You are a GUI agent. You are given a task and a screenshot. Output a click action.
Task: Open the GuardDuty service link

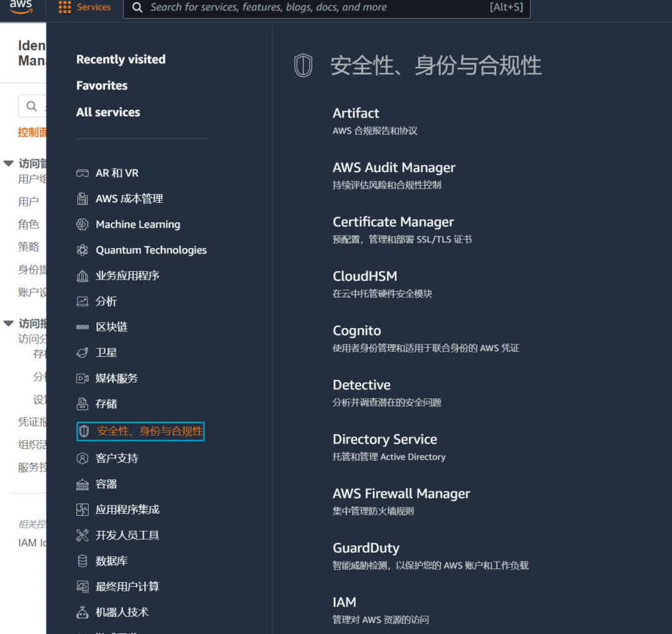click(366, 548)
